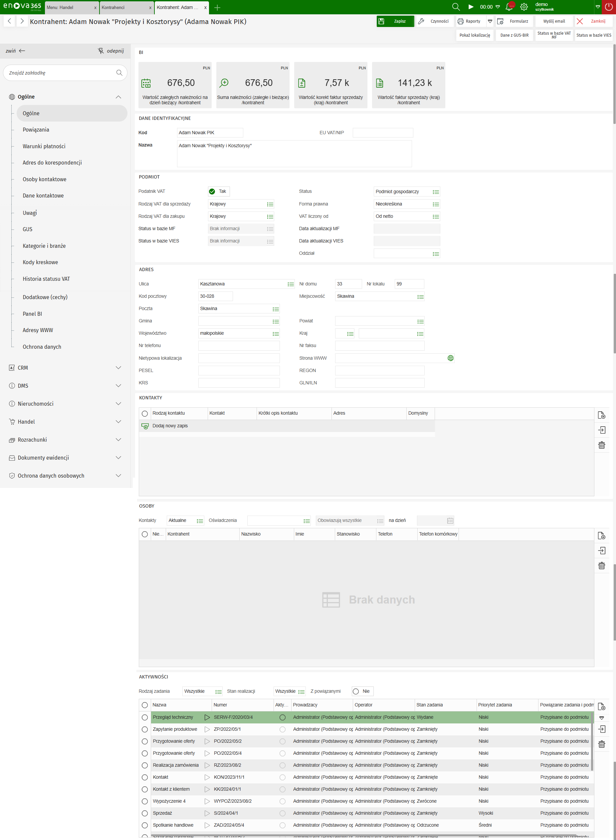Open 'Warunki płatności' sidebar item
This screenshot has height=840, width=616.
click(x=44, y=146)
